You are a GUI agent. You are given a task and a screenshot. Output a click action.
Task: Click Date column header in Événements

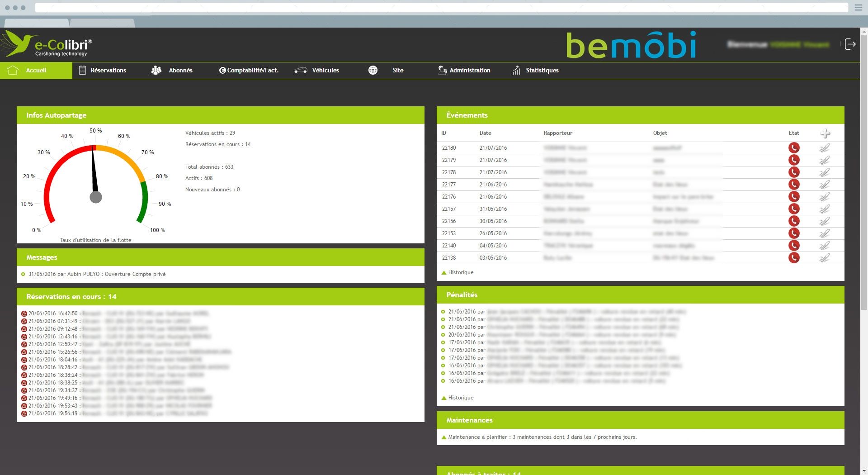coord(485,133)
